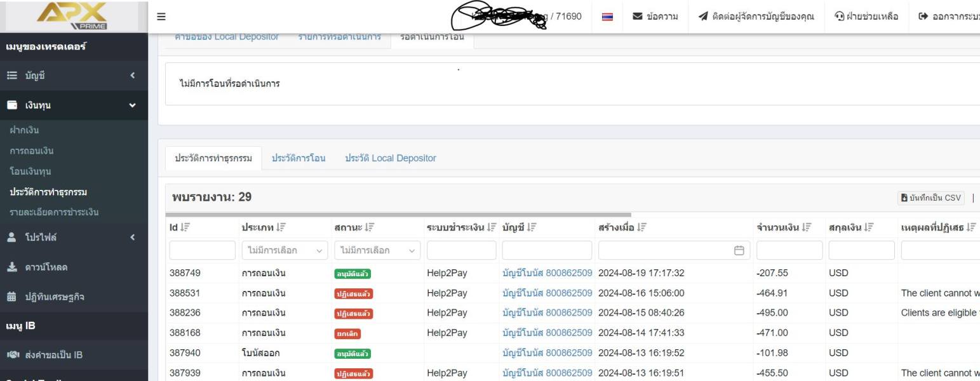The width and height of the screenshot is (980, 381).
Task: Expand the บัญชี sidebar menu
Action: [74, 76]
